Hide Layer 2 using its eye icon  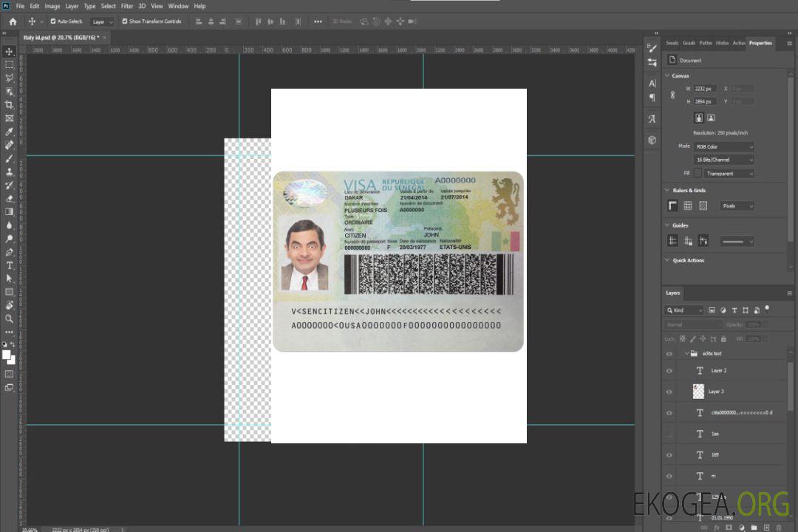pyautogui.click(x=669, y=371)
